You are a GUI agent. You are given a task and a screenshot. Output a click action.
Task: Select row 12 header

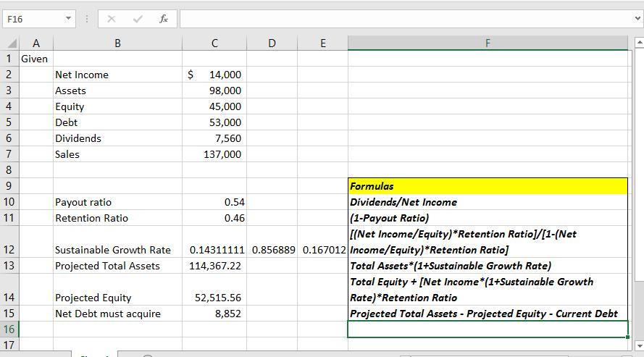click(9, 249)
